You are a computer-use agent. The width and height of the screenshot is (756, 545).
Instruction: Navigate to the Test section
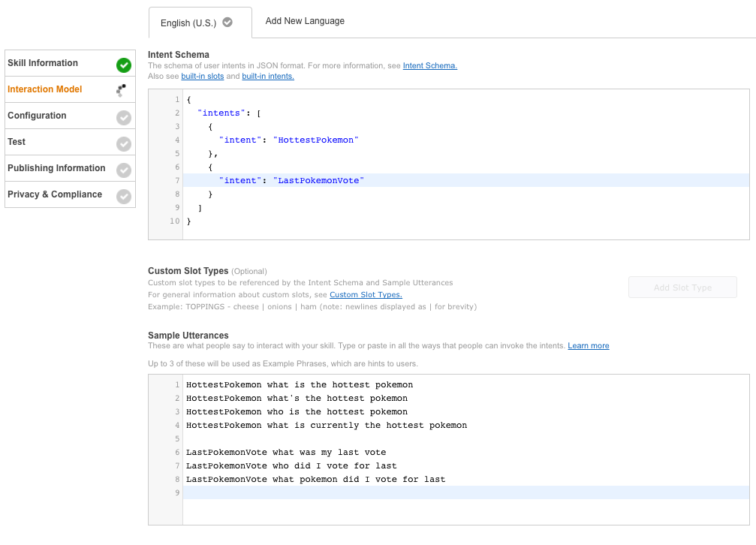pyautogui.click(x=70, y=142)
